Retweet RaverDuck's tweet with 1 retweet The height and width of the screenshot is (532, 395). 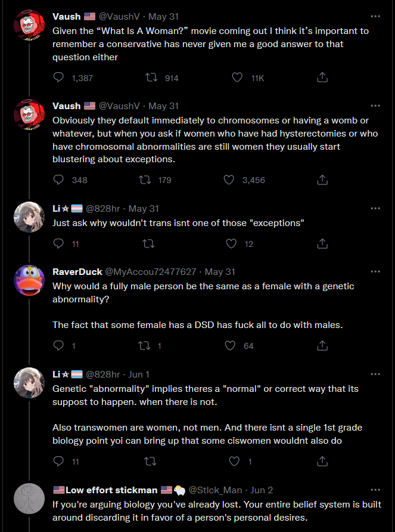[145, 345]
